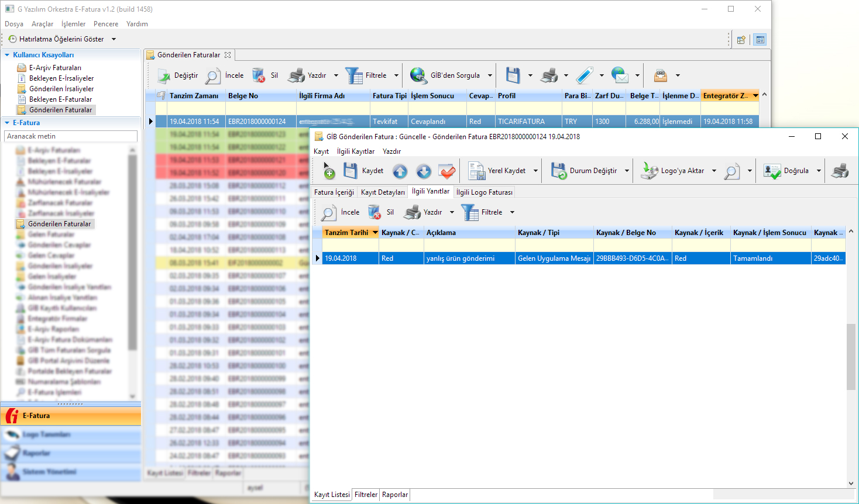Click the Aranacak metin search field
Screen dimensions: 859x504
click(x=70, y=136)
